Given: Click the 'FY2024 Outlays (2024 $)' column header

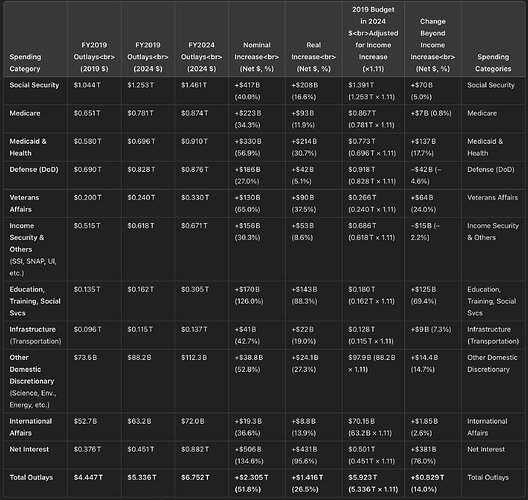Looking at the screenshot, I should tap(201, 57).
